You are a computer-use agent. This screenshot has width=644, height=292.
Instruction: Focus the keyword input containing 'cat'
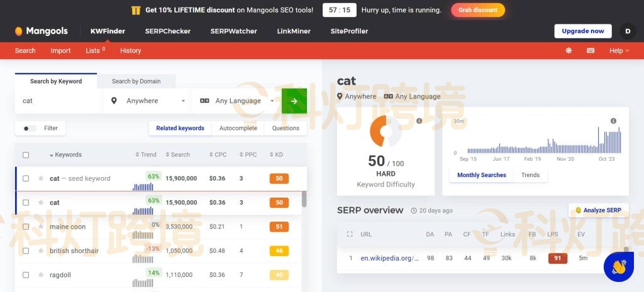58,101
